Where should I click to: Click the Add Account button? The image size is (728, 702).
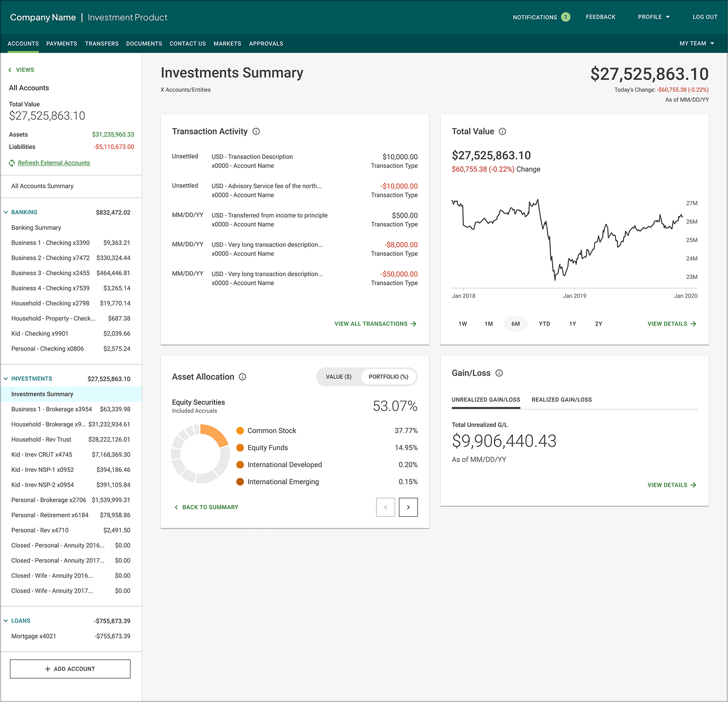(70, 669)
